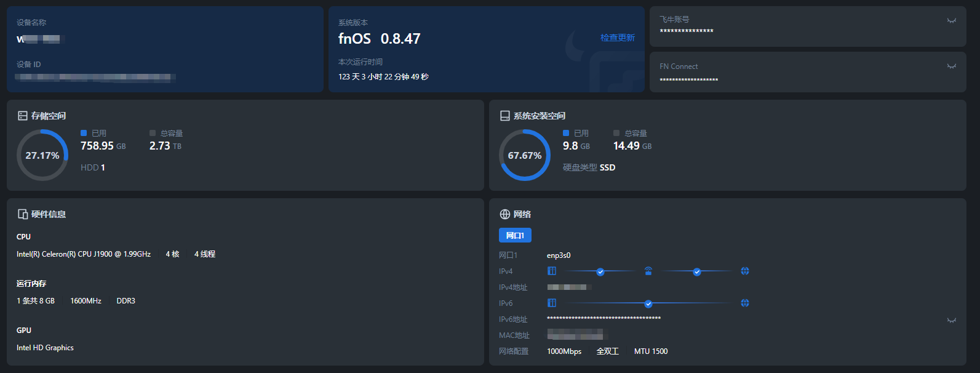This screenshot has width=980, height=373.
Task: Click the 1 条共 8 GB memory text
Action: 36,301
